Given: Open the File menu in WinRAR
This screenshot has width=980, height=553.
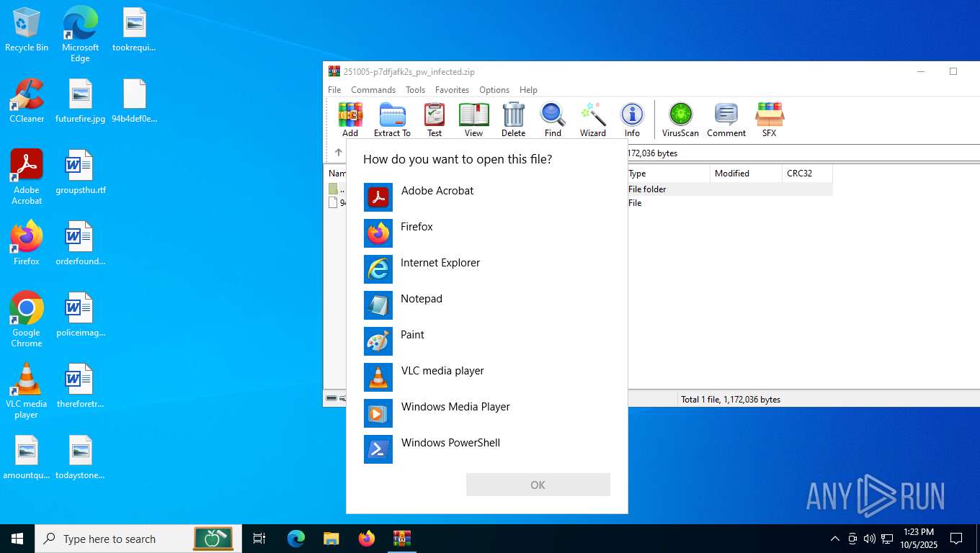Looking at the screenshot, I should 334,90.
